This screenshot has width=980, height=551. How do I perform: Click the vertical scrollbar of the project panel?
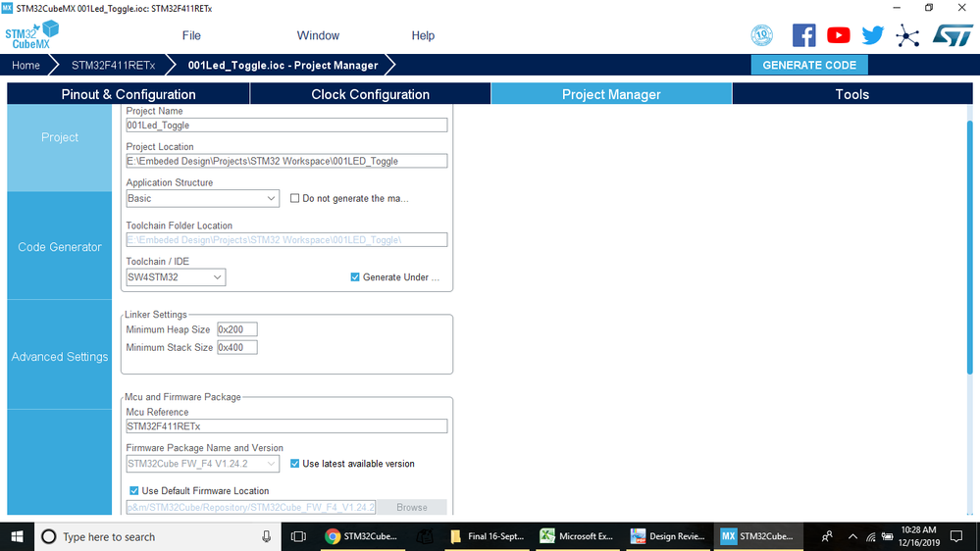(x=970, y=247)
